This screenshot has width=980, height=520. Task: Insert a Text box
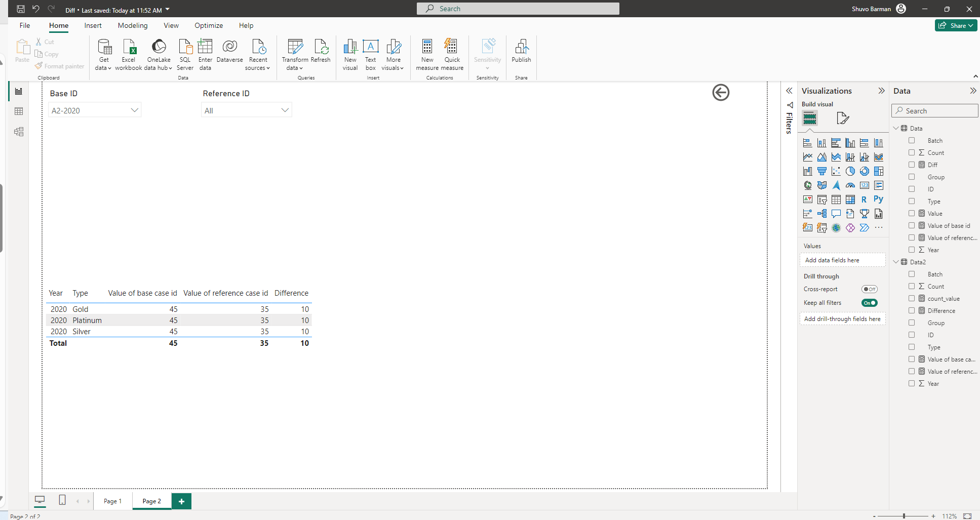coord(371,55)
